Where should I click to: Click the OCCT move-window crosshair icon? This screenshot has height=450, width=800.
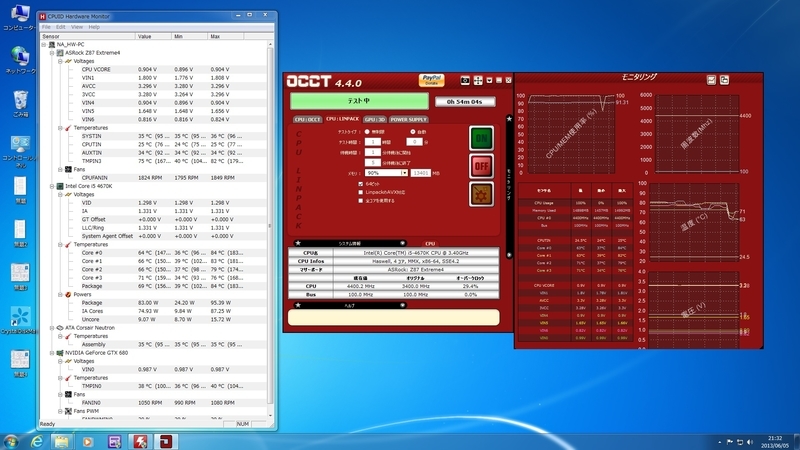coord(478,80)
